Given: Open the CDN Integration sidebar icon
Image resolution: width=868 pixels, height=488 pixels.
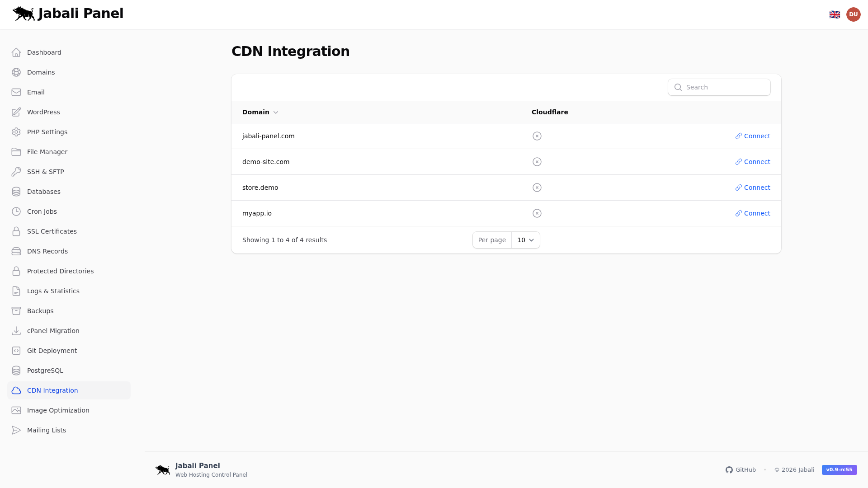Looking at the screenshot, I should click(x=16, y=390).
